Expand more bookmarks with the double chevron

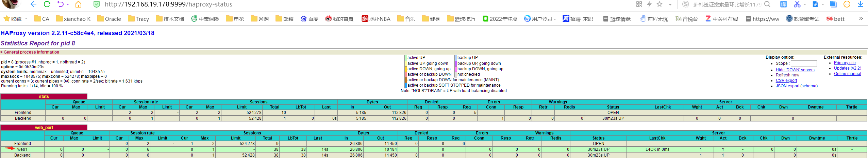861,18
